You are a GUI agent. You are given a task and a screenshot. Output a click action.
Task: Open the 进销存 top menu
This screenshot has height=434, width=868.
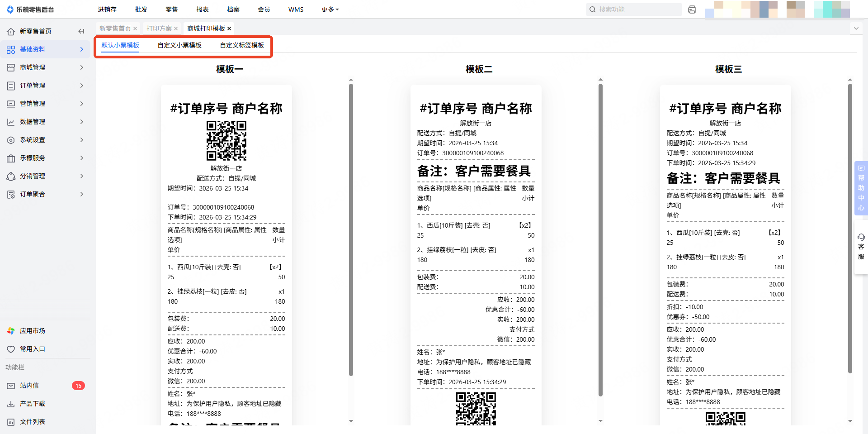point(107,10)
